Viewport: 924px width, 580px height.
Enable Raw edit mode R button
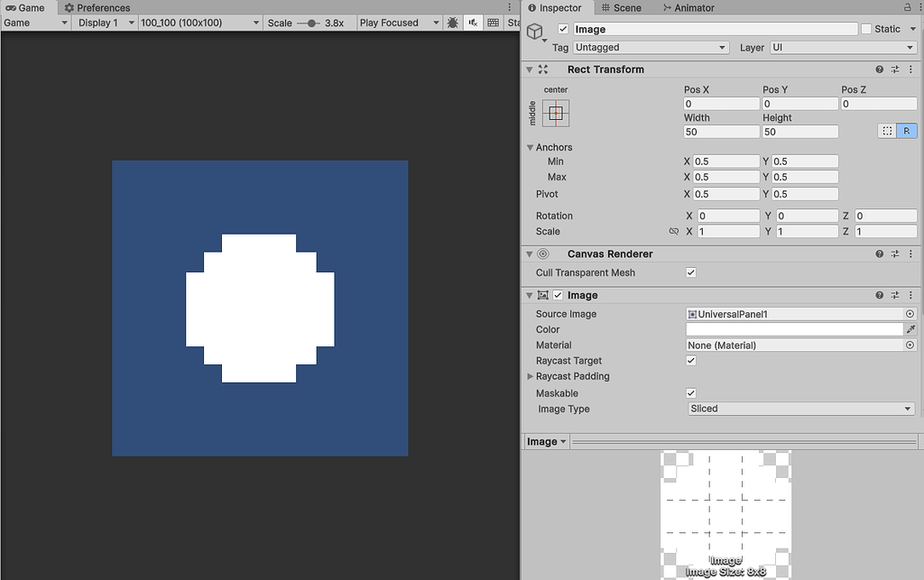tap(907, 131)
